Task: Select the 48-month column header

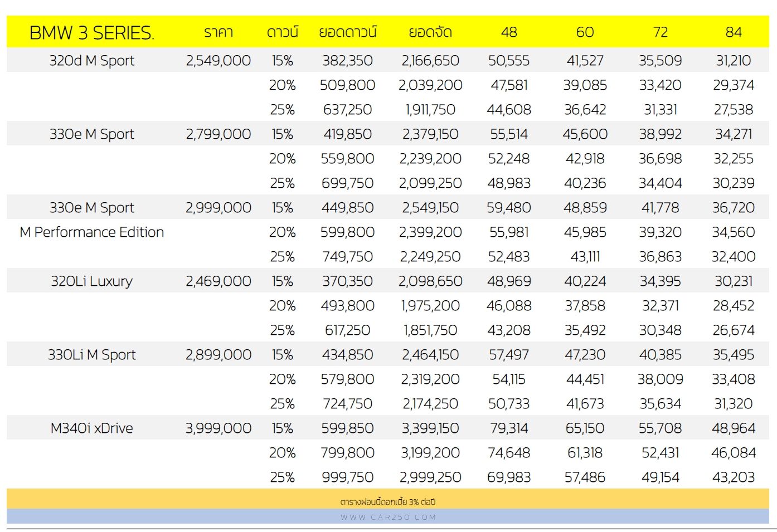Action: (x=509, y=32)
